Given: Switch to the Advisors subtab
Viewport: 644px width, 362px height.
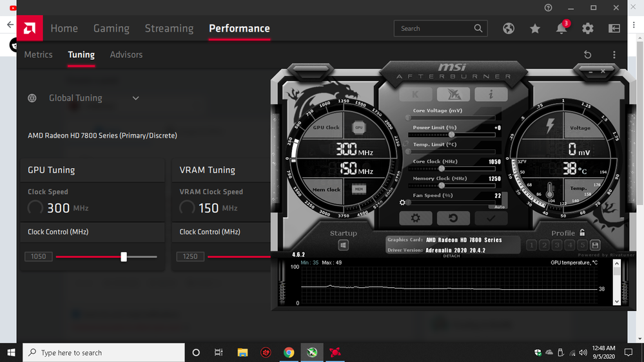Looking at the screenshot, I should click(126, 55).
